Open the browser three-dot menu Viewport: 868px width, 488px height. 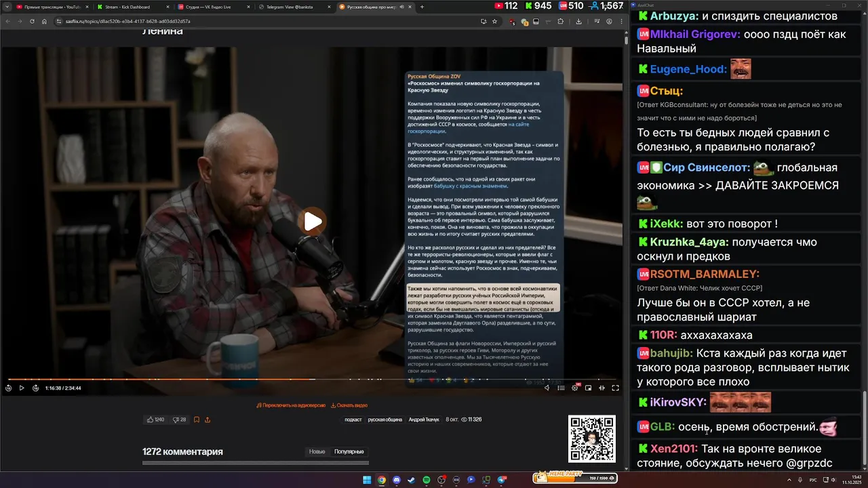(x=621, y=21)
